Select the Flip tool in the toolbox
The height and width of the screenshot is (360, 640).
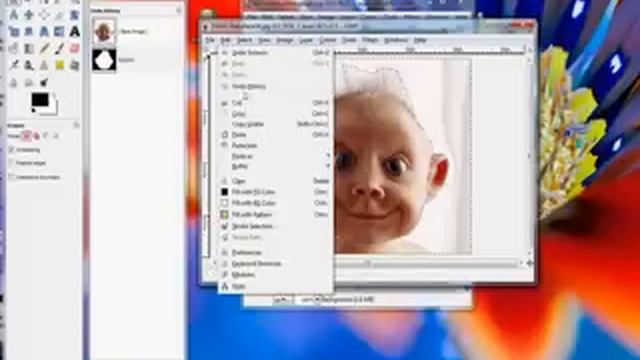pos(59,31)
